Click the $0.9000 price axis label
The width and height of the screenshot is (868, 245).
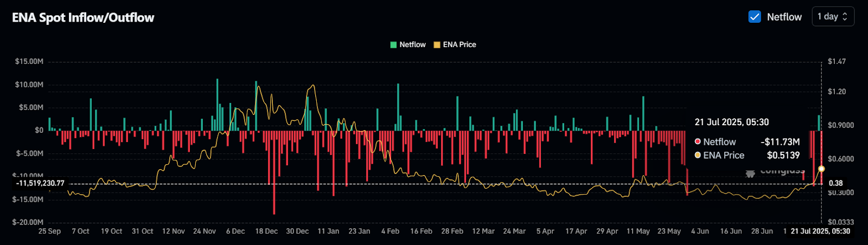coord(841,125)
